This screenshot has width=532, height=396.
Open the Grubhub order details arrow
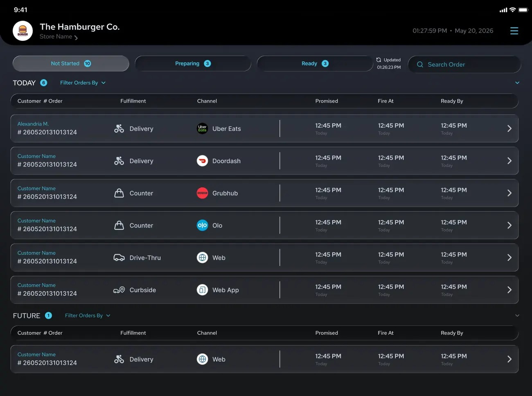[509, 193]
